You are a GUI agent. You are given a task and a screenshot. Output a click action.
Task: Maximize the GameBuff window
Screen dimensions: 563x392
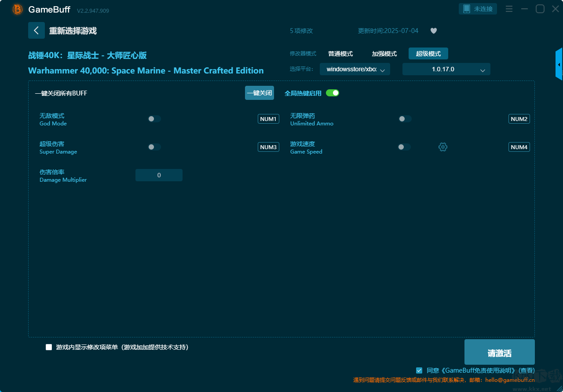click(540, 9)
